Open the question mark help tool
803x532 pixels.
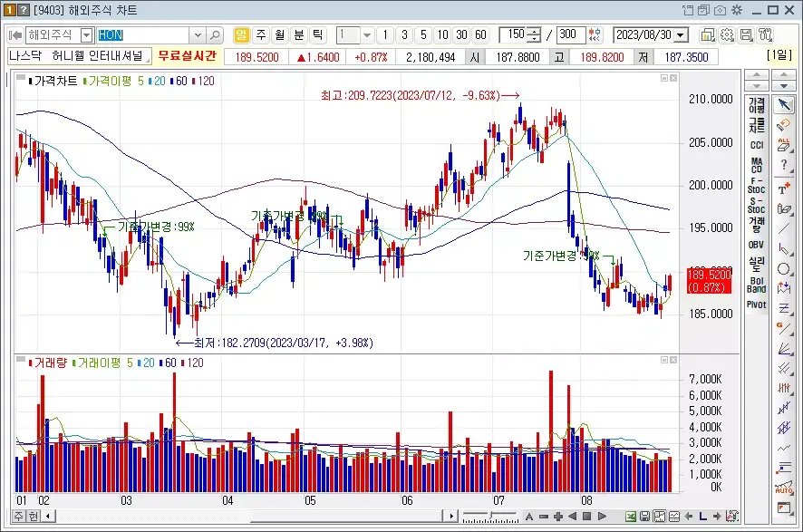click(x=784, y=165)
